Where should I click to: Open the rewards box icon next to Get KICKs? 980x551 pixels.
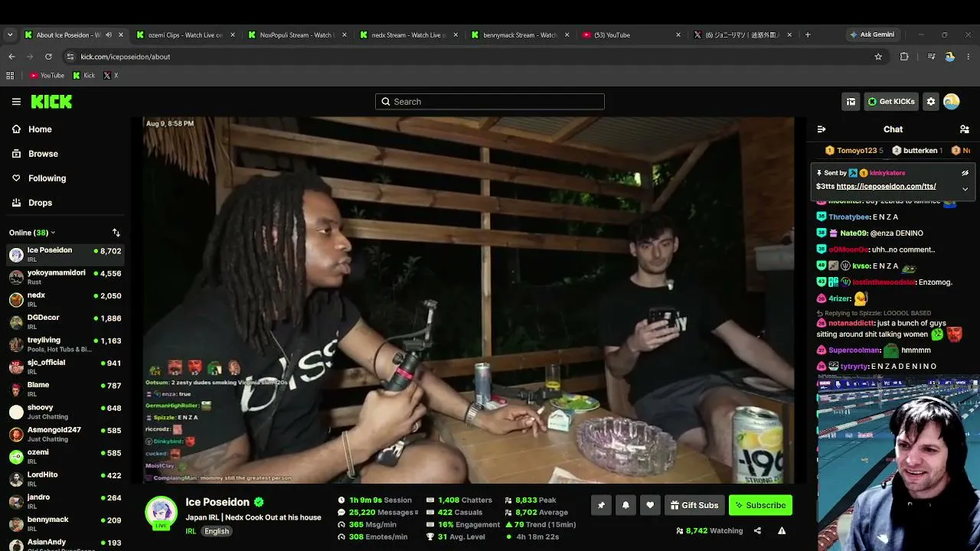tap(851, 101)
